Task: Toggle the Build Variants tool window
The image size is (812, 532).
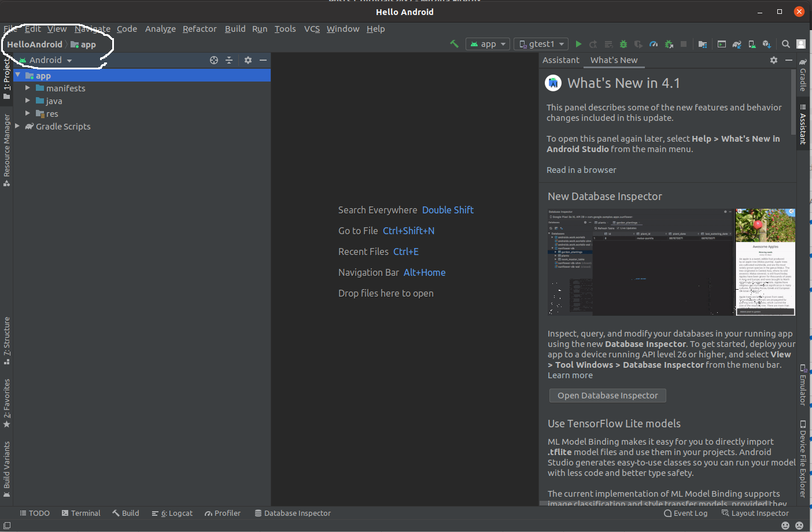Action: pyautogui.click(x=6, y=470)
